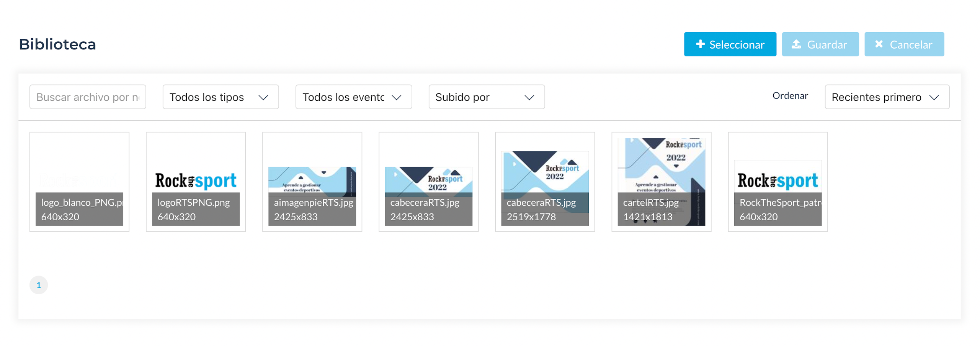Expand the Subido por dropdown
This screenshot has height=346, width=980.
[x=487, y=97]
